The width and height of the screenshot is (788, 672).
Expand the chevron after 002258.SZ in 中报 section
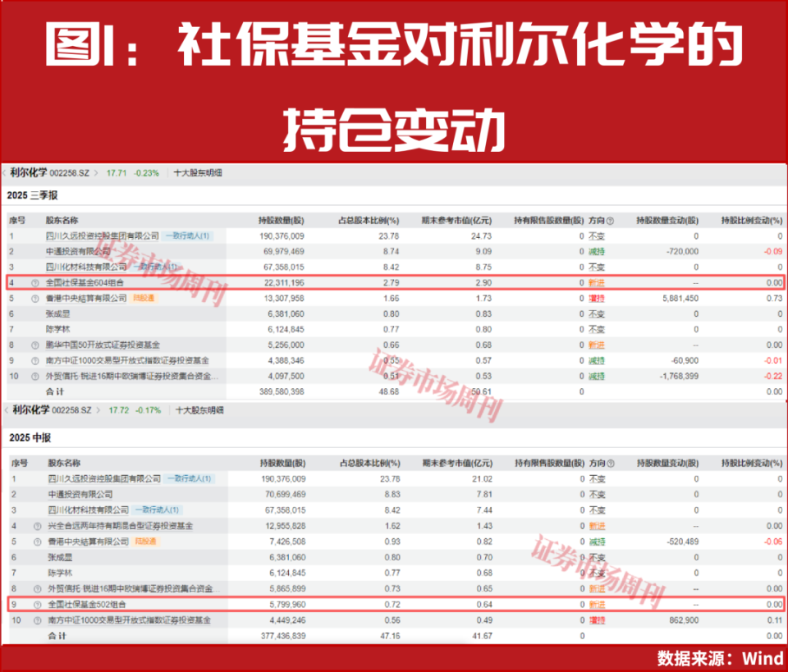click(x=98, y=410)
